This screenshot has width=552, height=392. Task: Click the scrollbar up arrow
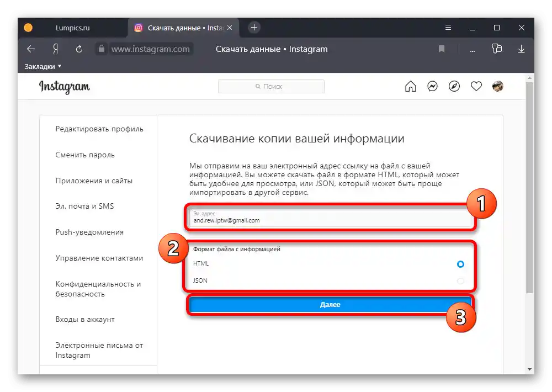pos(529,77)
